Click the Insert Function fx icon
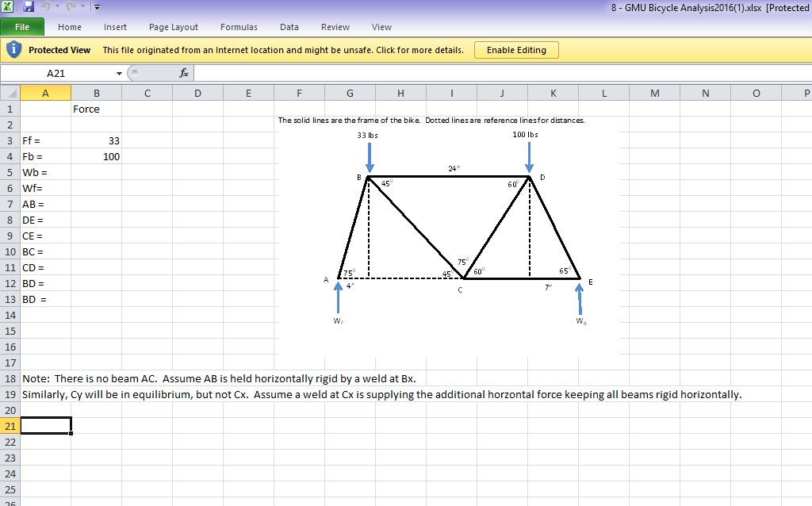The width and height of the screenshot is (812, 506). click(183, 73)
